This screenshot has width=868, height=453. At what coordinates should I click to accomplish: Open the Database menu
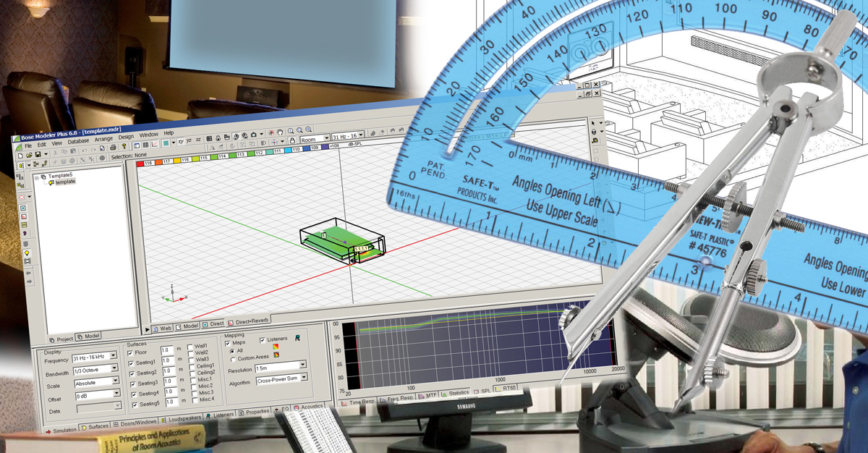pos(78,143)
